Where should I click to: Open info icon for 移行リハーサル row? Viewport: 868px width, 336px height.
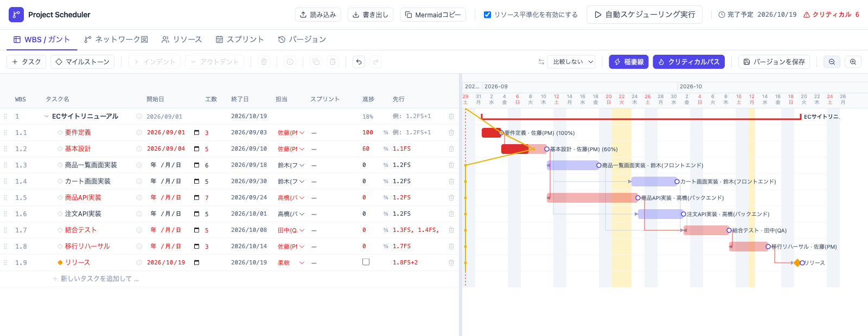[139, 246]
